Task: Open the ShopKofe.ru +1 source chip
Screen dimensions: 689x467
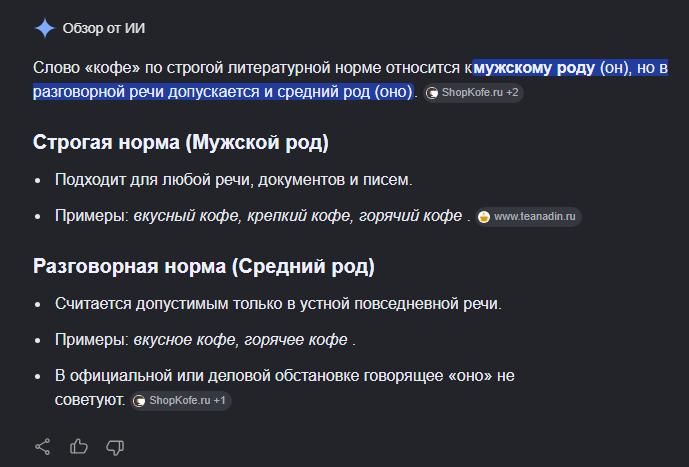Action: 181,401
